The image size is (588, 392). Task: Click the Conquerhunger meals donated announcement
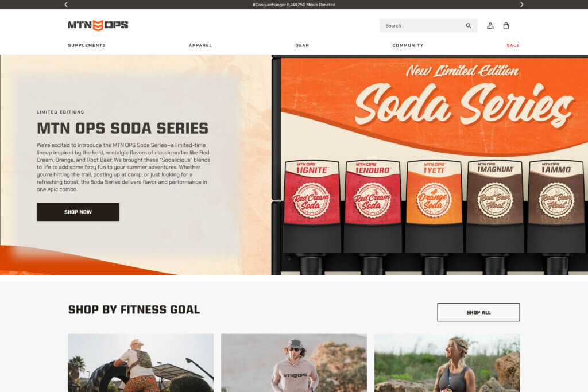pos(294,5)
